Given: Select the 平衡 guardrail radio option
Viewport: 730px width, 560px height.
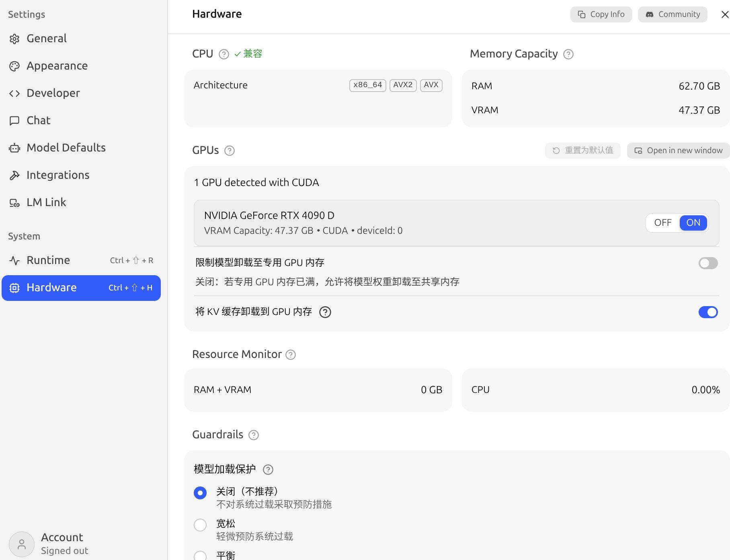Looking at the screenshot, I should 200,556.
